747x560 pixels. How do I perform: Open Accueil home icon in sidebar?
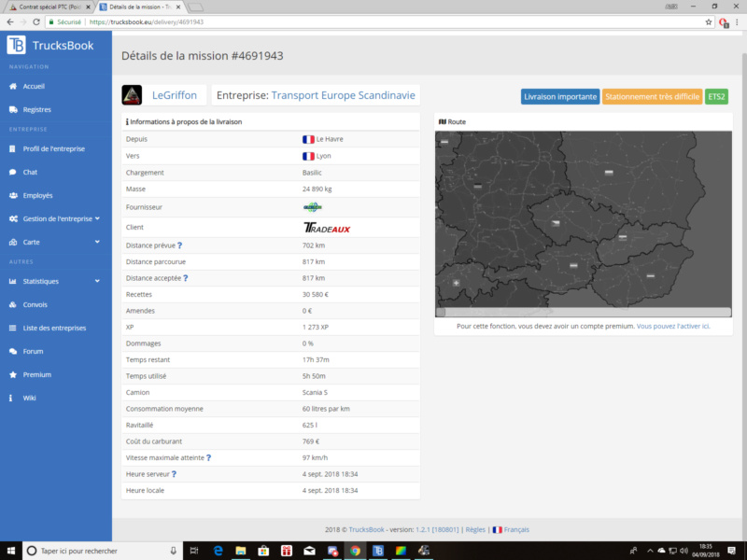(13, 86)
